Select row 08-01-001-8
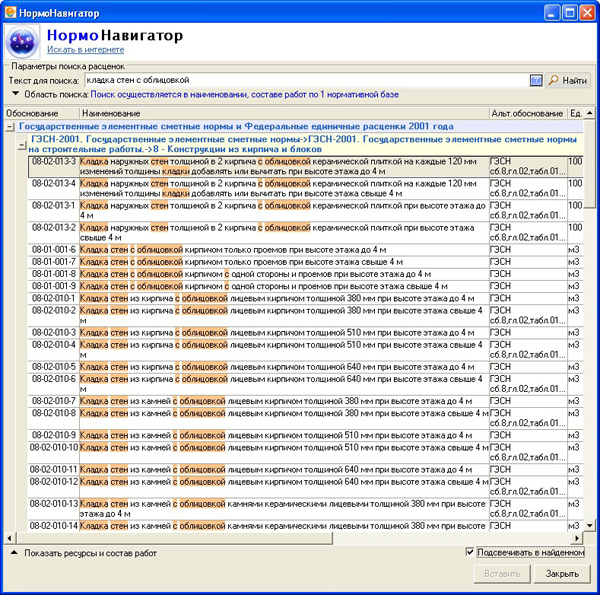The image size is (600, 595). click(305, 274)
